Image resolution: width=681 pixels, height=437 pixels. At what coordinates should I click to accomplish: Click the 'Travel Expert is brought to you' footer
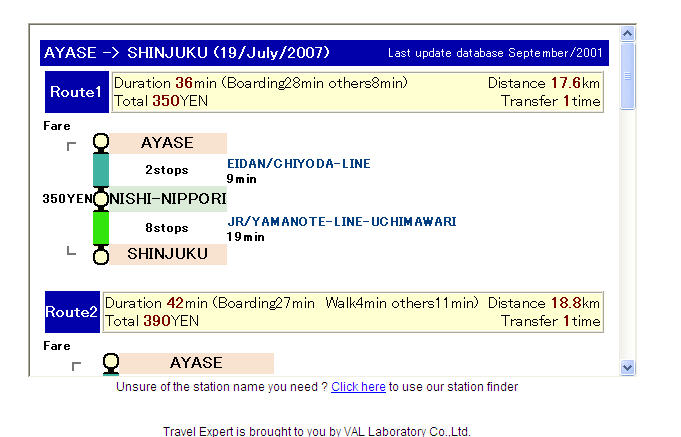(x=317, y=431)
